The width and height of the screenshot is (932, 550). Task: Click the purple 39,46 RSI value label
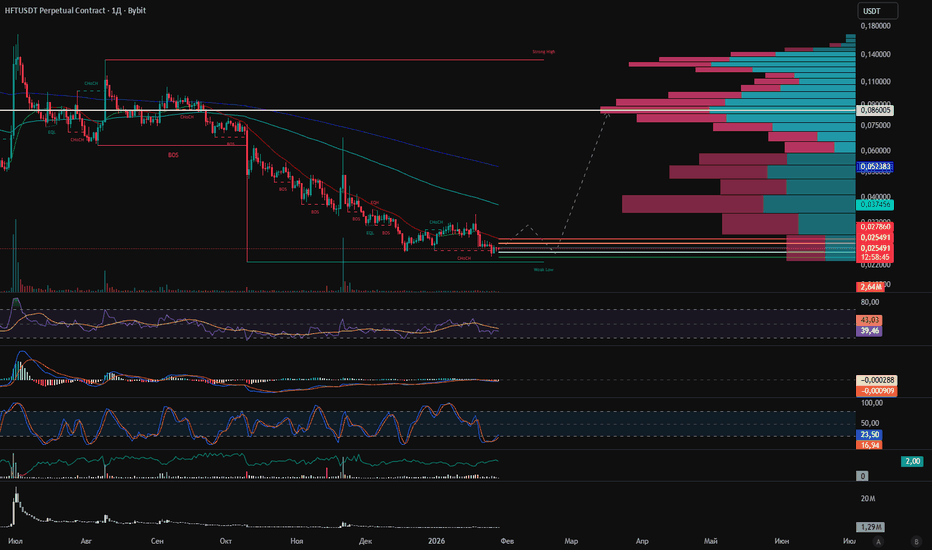(x=869, y=331)
